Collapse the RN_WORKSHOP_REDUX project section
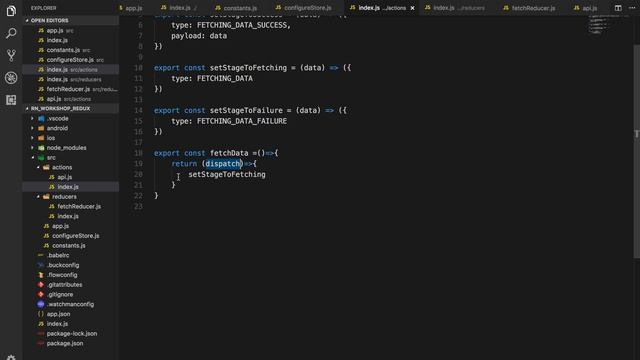 coord(71,109)
